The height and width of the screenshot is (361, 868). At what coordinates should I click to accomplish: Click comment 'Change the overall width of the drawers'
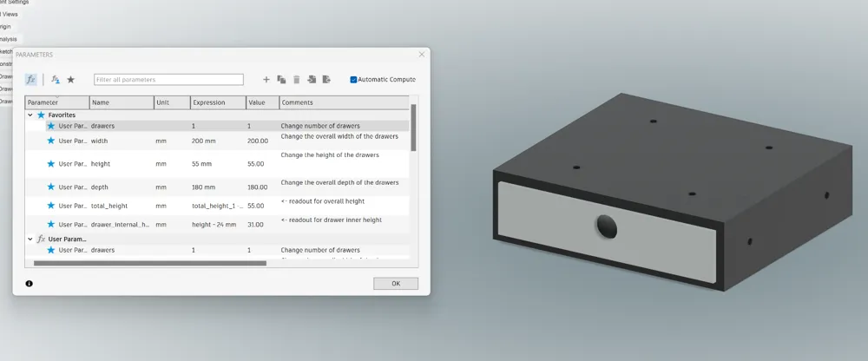point(339,136)
